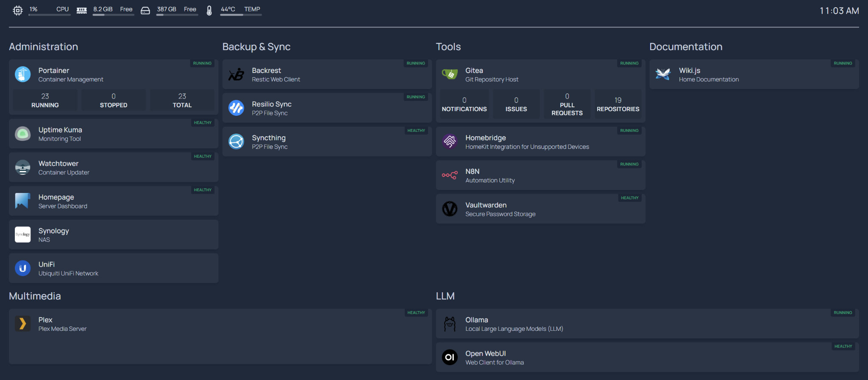Click the 8.2 GiB Free memory bar
Screen dimensions: 868x380
pyautogui.click(x=113, y=15)
